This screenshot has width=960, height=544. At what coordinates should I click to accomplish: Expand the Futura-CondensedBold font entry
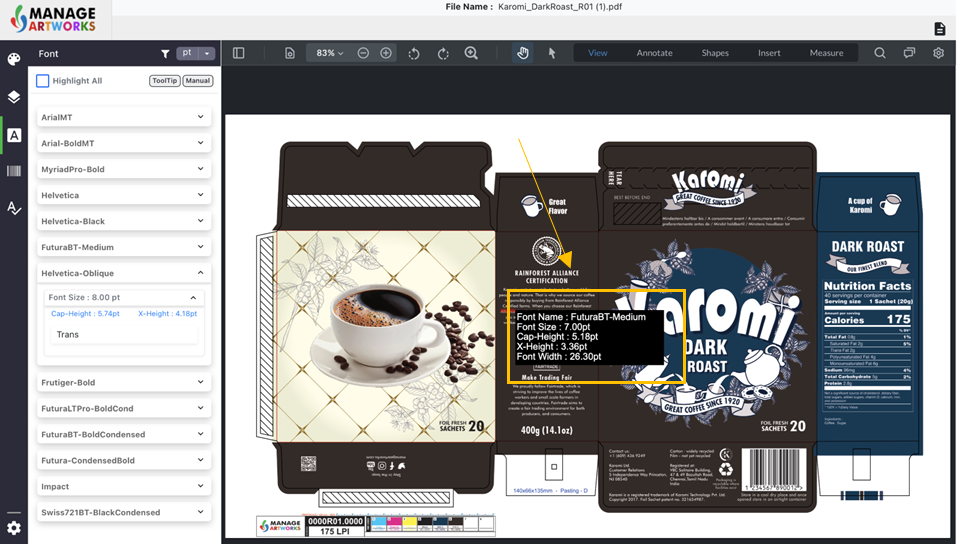click(124, 460)
